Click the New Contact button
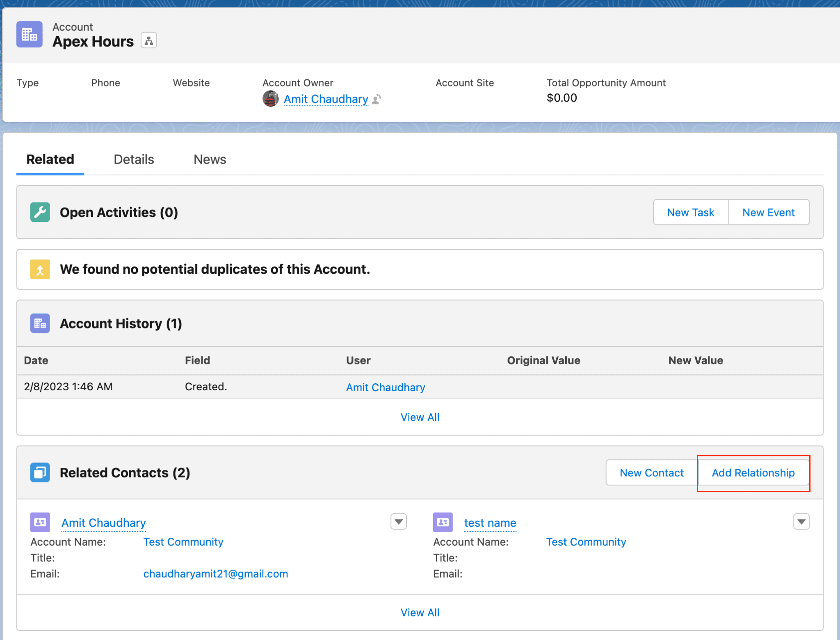This screenshot has width=840, height=640. [651, 472]
